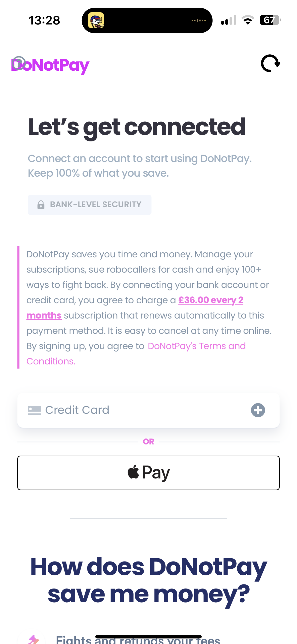The width and height of the screenshot is (297, 644).
Task: Tap the cellular signal bars icon
Action: [x=228, y=20]
